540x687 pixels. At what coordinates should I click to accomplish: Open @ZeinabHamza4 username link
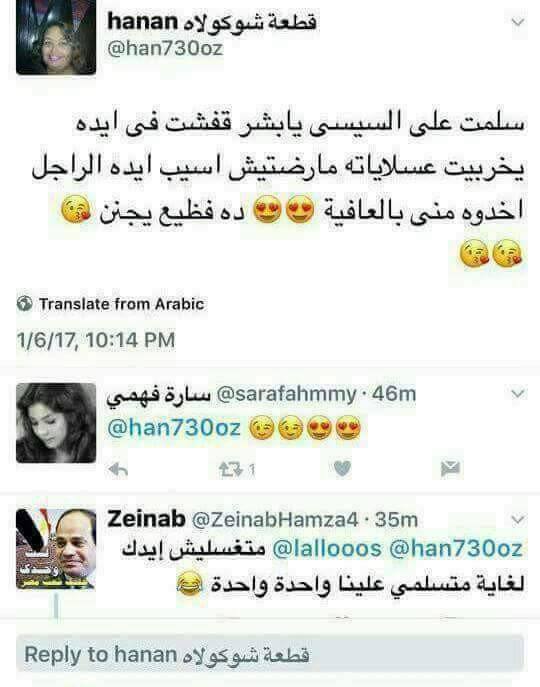point(275,520)
